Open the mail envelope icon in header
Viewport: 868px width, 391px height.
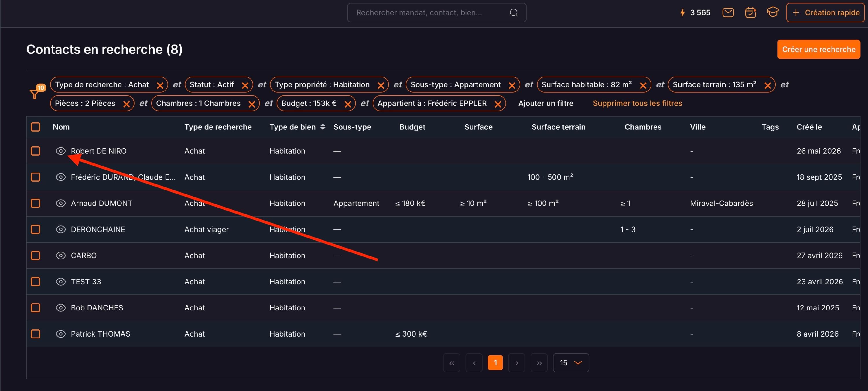(x=728, y=13)
